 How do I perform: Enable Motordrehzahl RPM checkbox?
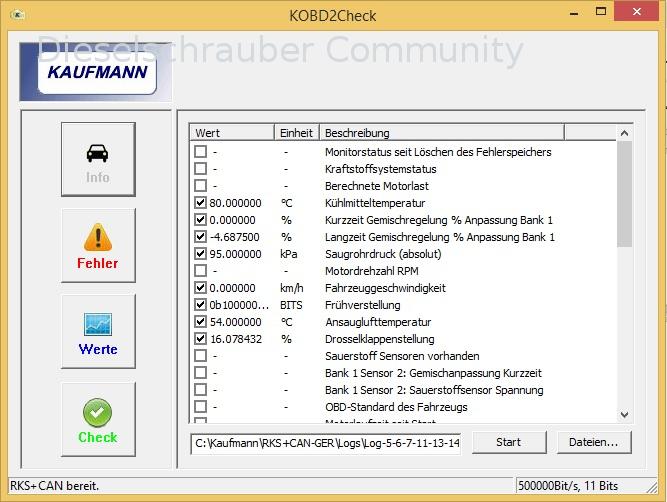pos(200,271)
